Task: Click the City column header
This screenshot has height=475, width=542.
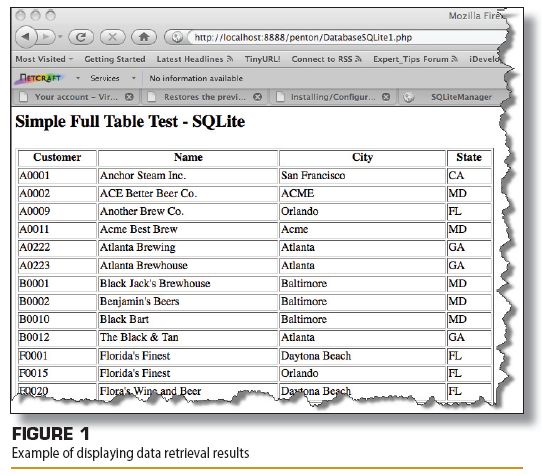Action: 362,157
